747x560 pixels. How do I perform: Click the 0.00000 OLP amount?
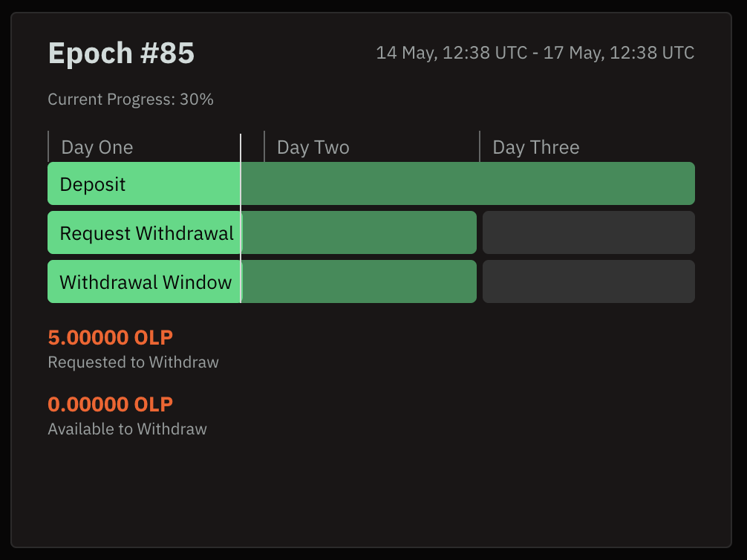pos(111,404)
